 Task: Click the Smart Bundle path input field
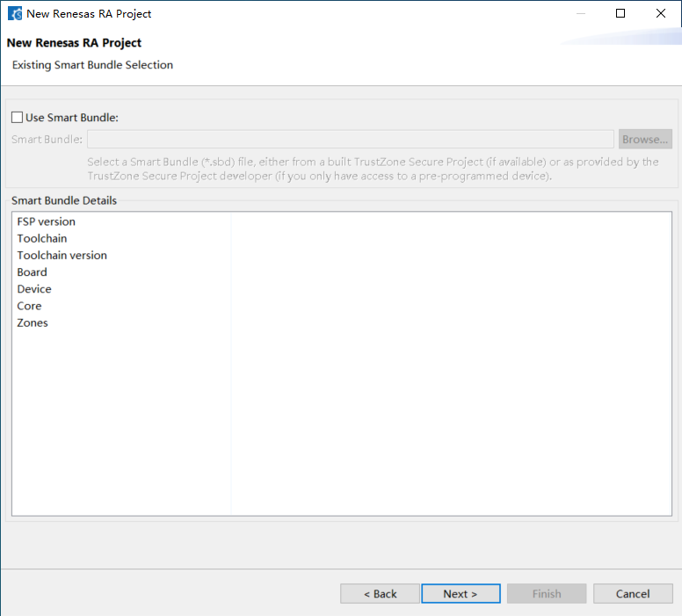point(350,139)
